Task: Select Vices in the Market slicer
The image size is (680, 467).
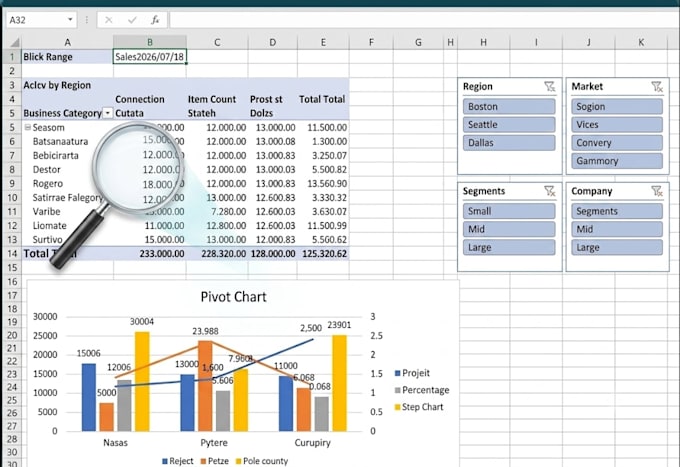Action: coord(617,125)
